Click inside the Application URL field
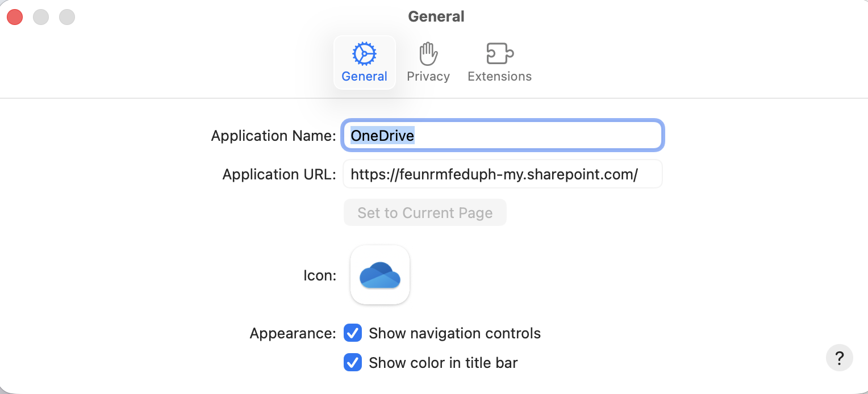The image size is (868, 394). tap(502, 174)
